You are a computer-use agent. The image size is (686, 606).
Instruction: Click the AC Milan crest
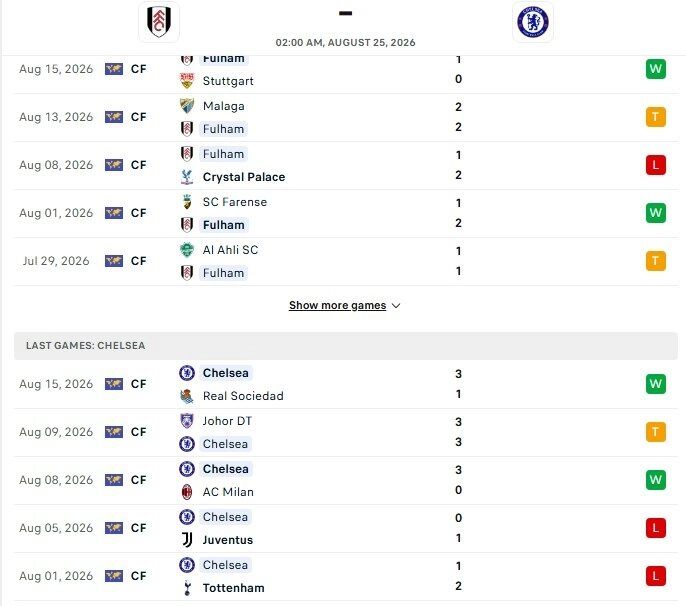(187, 492)
